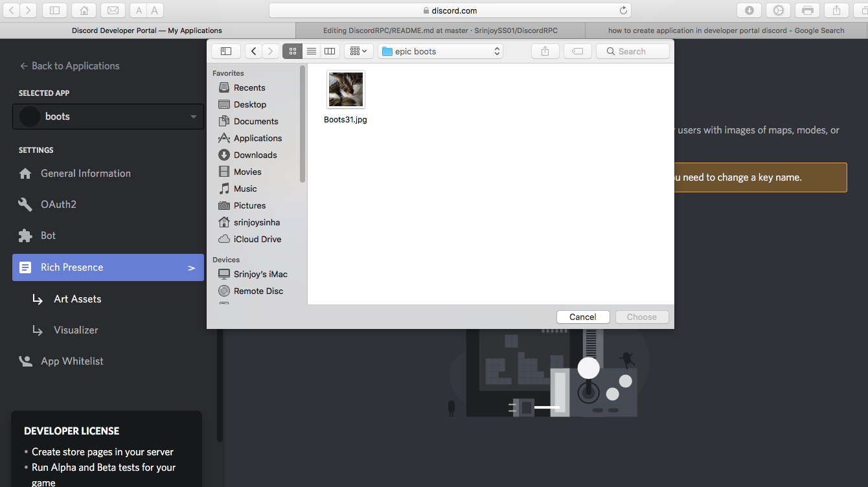Open Art Assets subpage
This screenshot has width=868, height=487.
coord(77,299)
